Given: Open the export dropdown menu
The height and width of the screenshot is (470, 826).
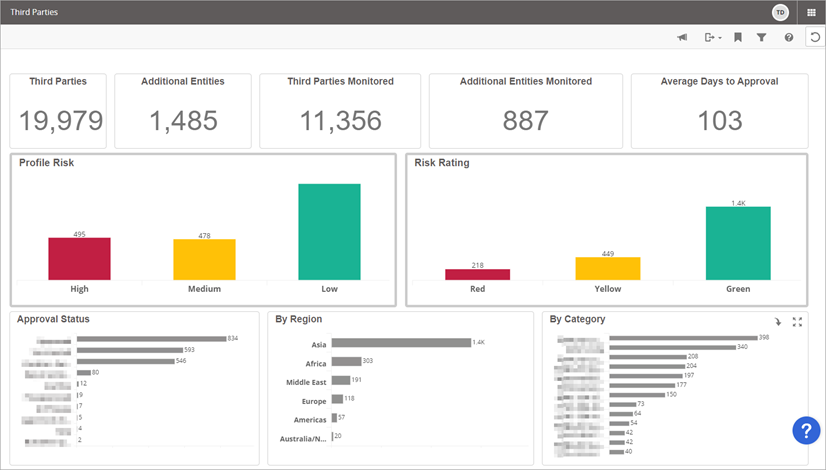Looking at the screenshot, I should [712, 38].
